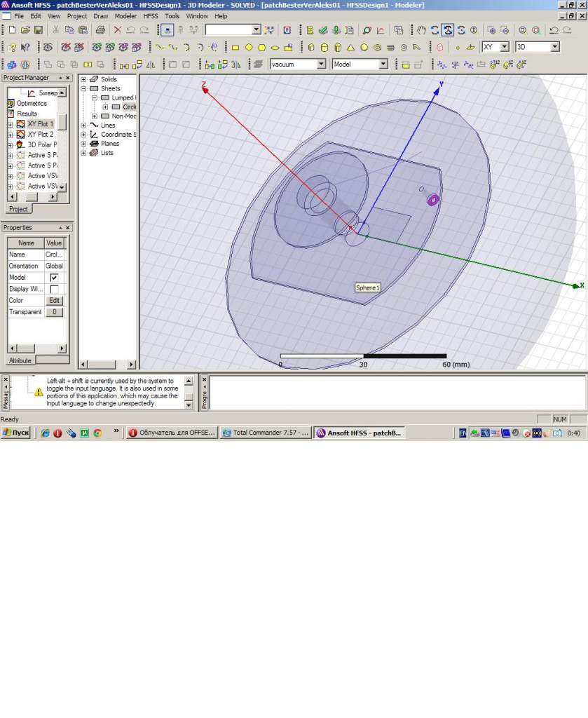
Task: Switch to Total Commander taskbar button
Action: point(266,433)
